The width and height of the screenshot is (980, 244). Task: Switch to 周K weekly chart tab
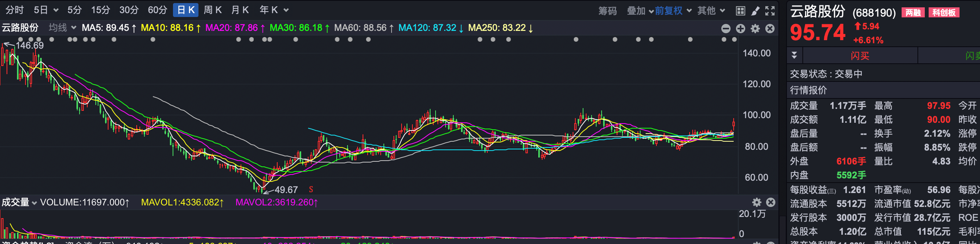(x=212, y=10)
